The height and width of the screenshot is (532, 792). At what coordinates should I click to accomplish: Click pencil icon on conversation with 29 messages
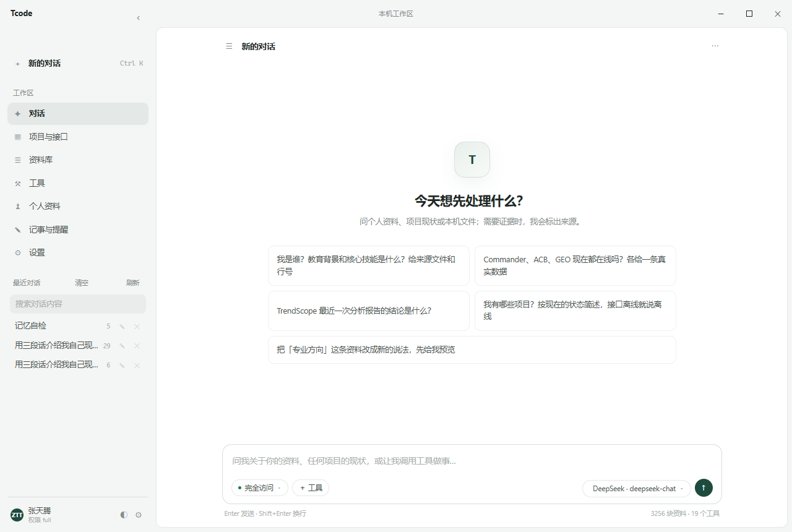(x=122, y=346)
